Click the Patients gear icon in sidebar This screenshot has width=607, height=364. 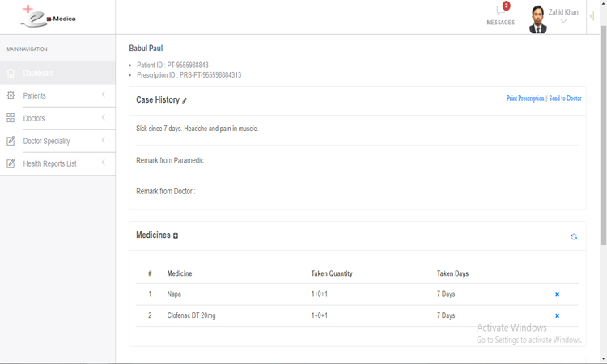[x=11, y=95]
